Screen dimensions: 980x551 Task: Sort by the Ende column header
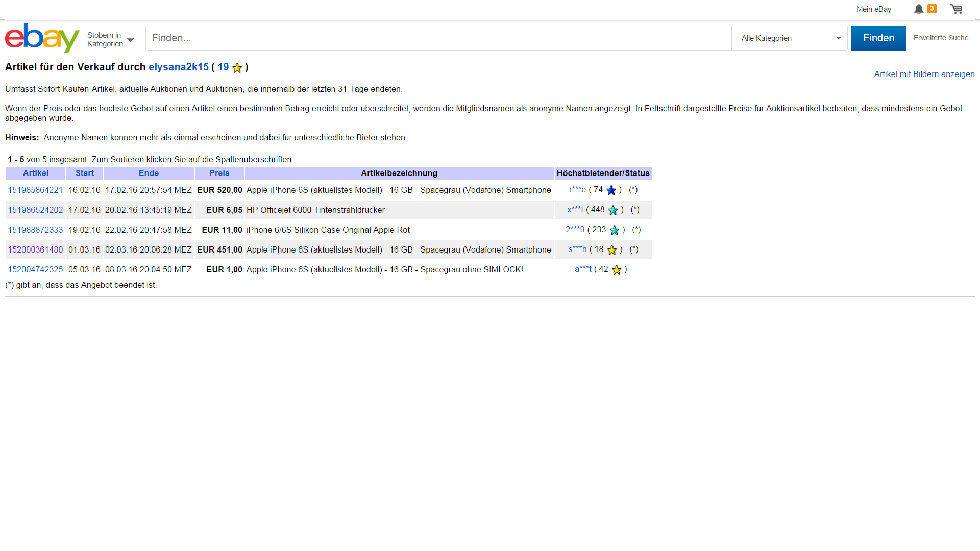(149, 173)
